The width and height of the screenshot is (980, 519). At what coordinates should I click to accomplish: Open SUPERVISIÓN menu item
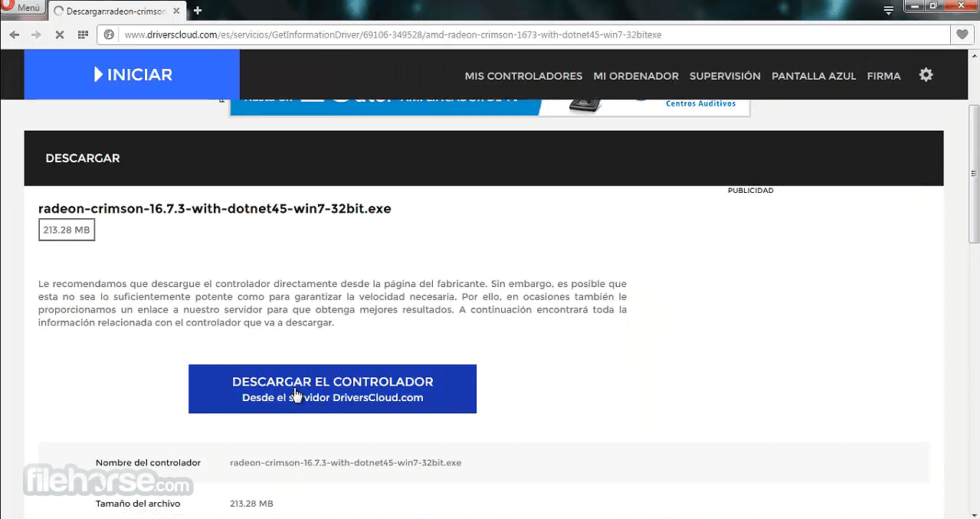(725, 76)
